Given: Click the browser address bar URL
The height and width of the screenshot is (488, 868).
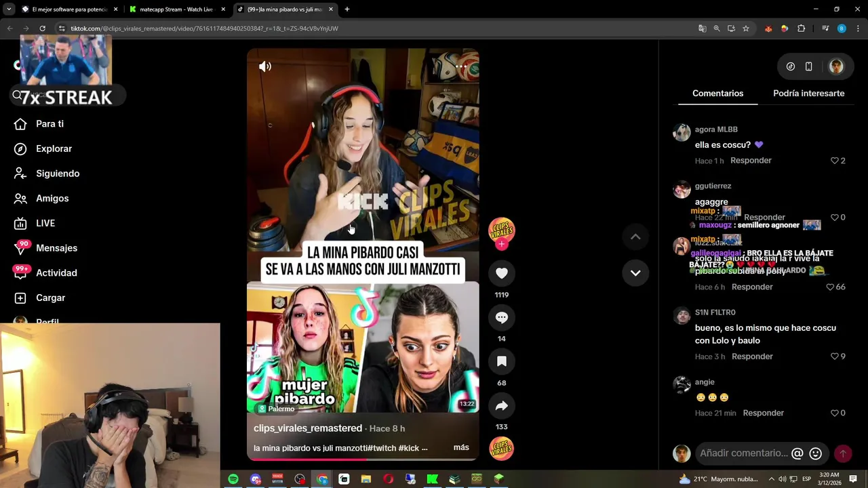Looking at the screenshot, I should 204,28.
